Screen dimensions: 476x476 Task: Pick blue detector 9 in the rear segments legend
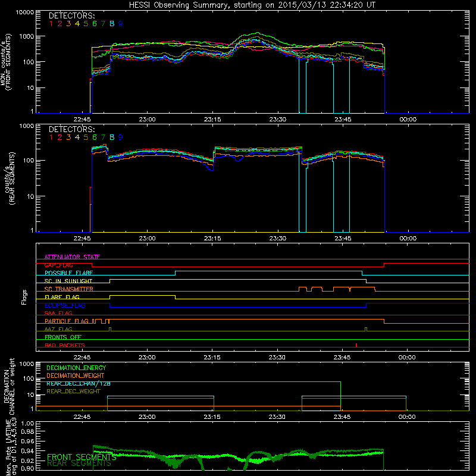[x=121, y=137]
